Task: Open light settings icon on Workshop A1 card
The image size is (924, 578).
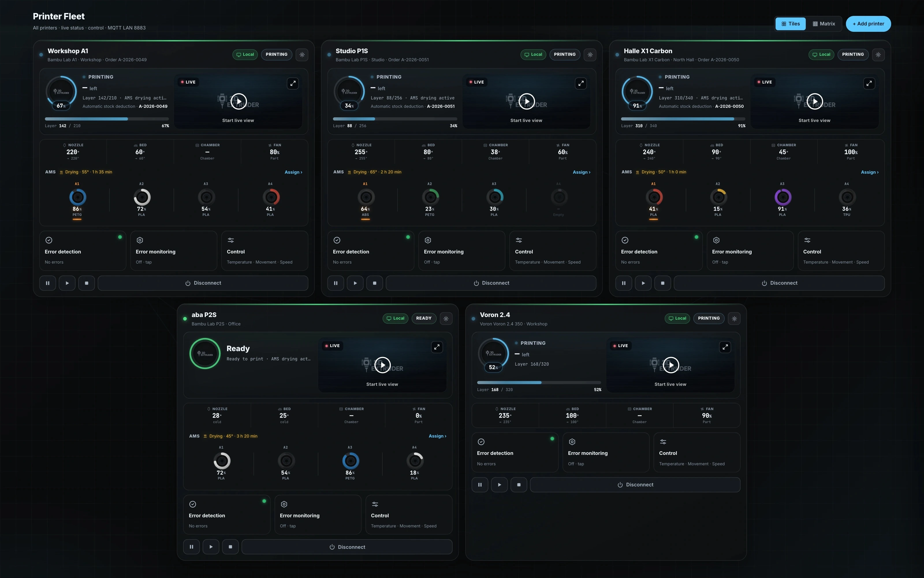Action: [302, 55]
